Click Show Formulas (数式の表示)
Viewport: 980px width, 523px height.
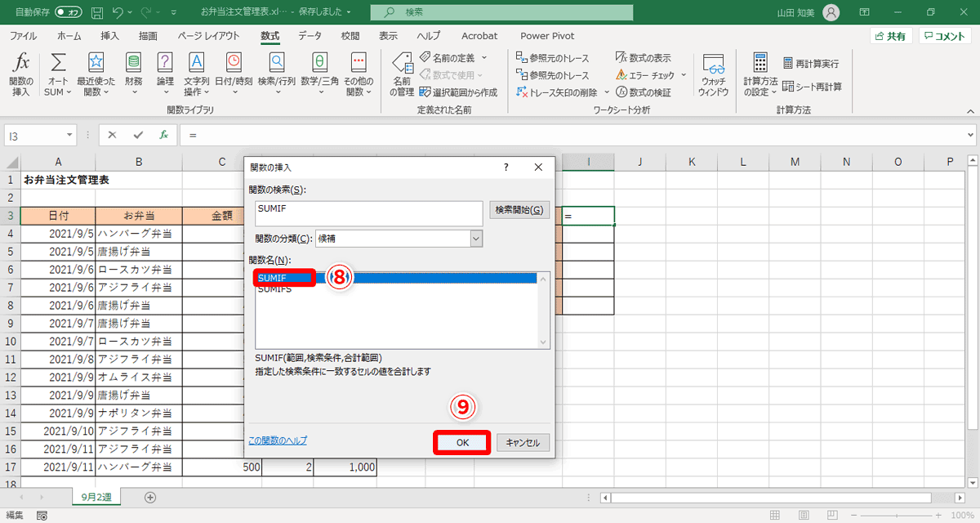click(x=644, y=58)
